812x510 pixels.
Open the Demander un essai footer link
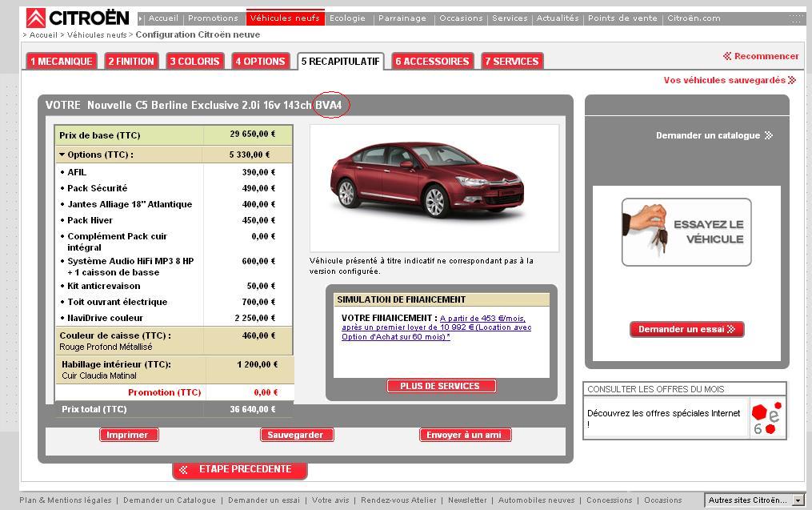tap(263, 500)
